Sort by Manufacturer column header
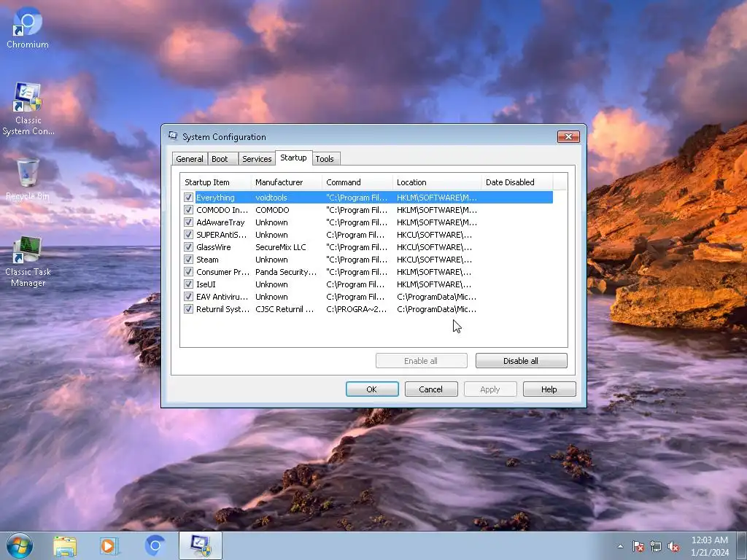This screenshot has width=747, height=560. tap(286, 182)
